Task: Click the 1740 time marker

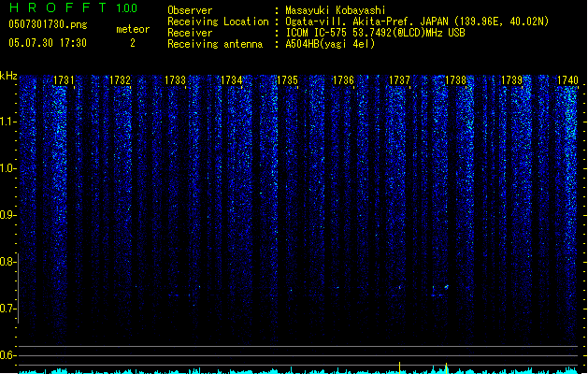Action: click(567, 80)
